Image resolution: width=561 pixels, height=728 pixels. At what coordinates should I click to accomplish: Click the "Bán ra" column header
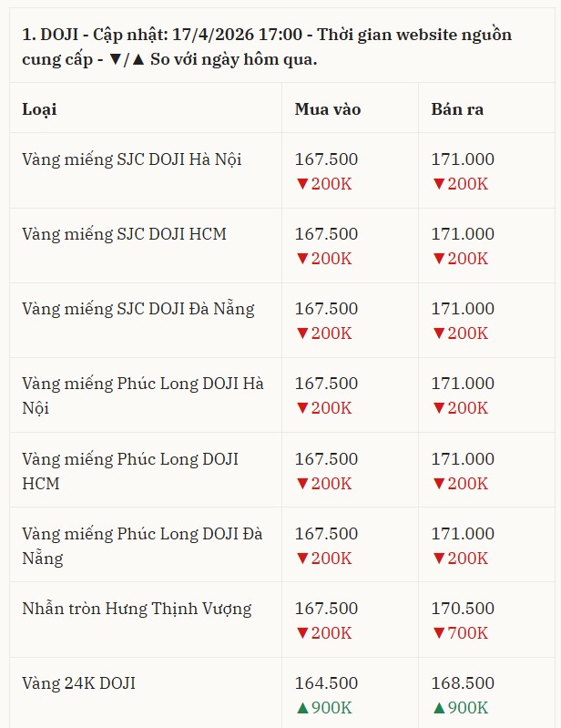tap(457, 109)
